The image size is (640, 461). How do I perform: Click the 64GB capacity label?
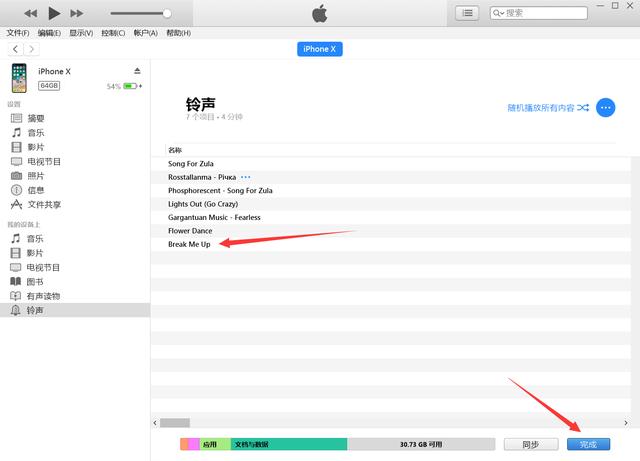coord(49,86)
